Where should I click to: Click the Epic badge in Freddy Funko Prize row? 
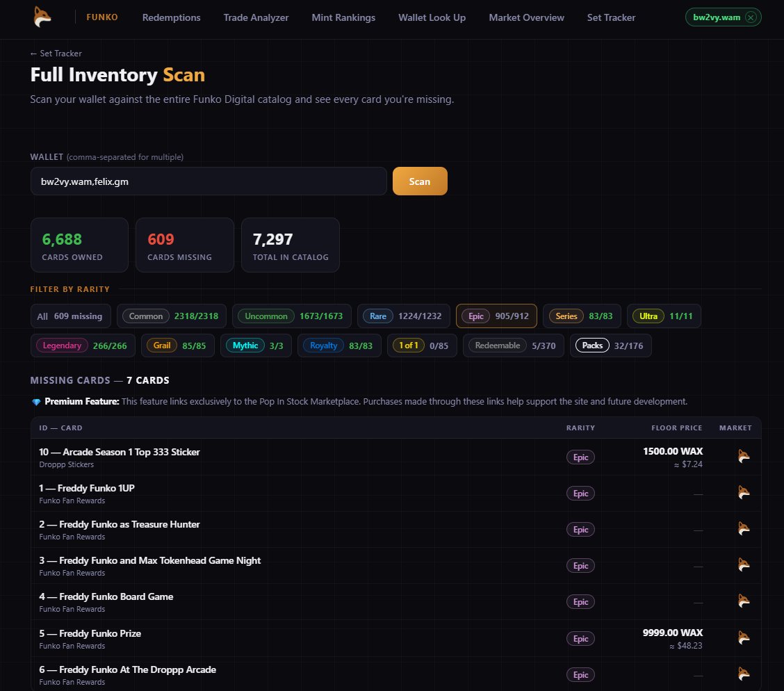(x=580, y=638)
